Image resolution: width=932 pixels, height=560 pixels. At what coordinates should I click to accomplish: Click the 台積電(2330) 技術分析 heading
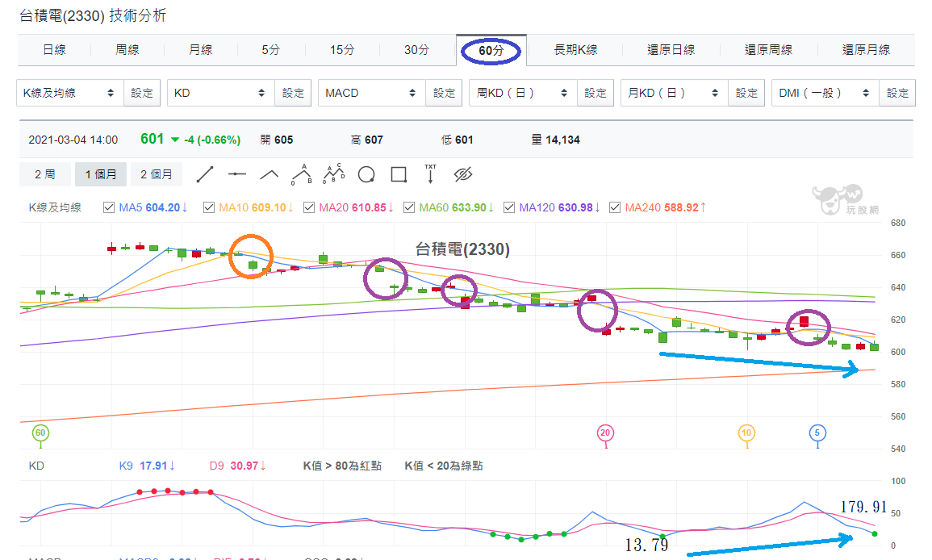click(93, 15)
